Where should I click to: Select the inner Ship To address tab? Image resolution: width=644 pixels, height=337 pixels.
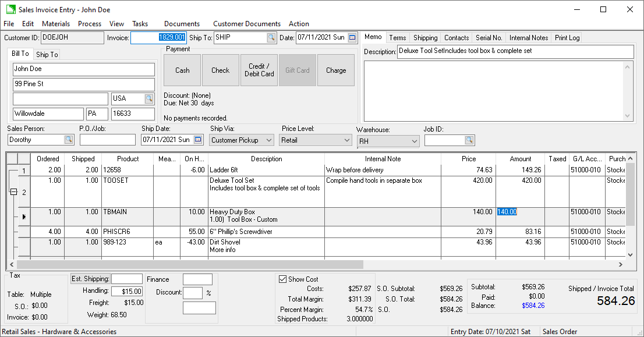(47, 55)
